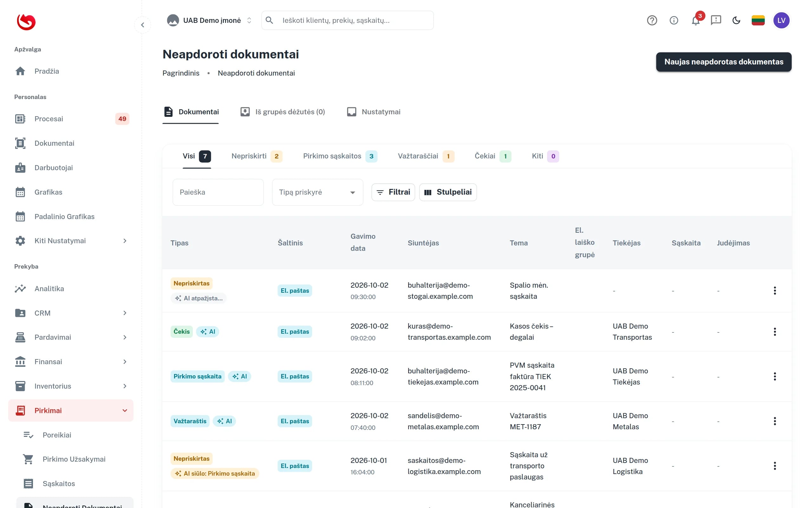Open Grafikas in the sidebar
This screenshot has height=508, width=812.
[71, 192]
